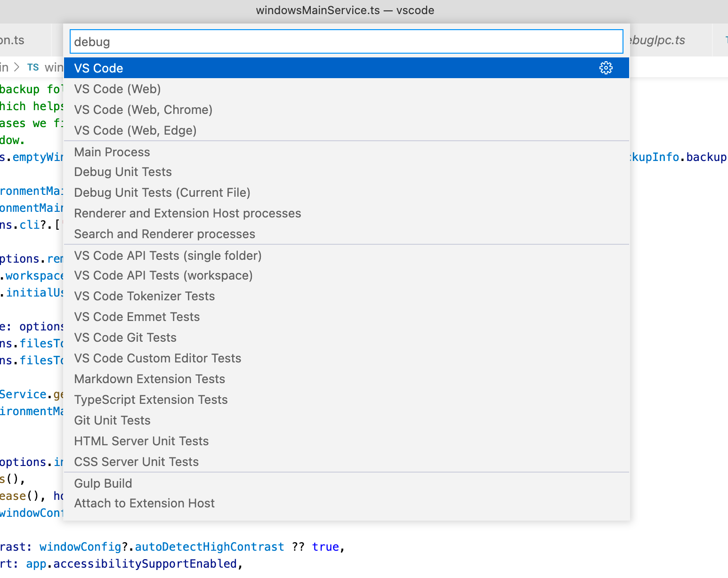Select the Main Process debug configuration
Screen dimensions: 728x578
click(x=112, y=152)
